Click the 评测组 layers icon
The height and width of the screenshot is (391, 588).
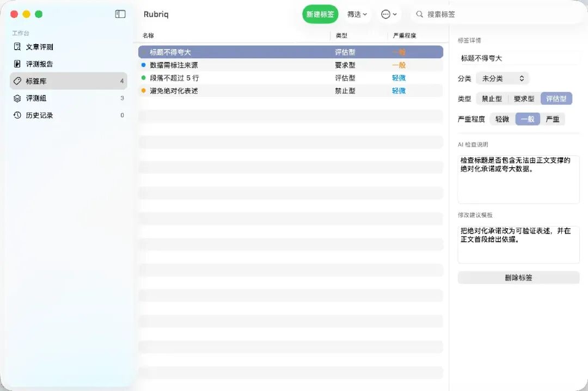pos(17,99)
